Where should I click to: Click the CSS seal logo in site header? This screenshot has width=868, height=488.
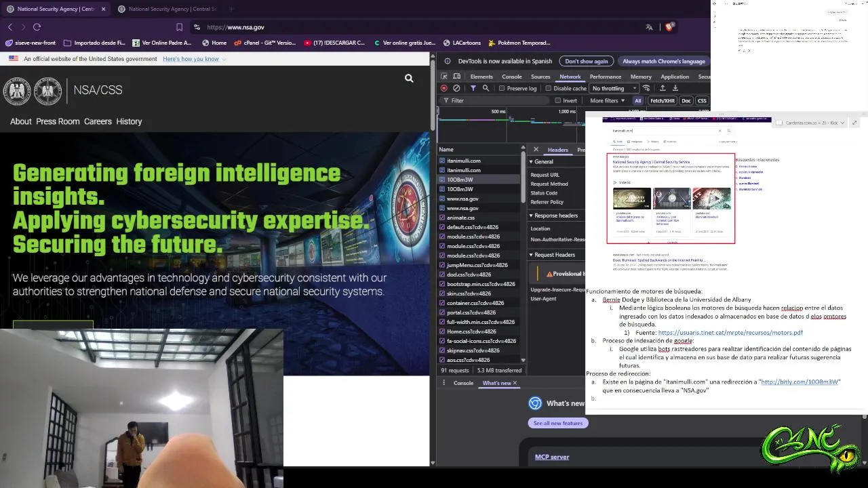47,91
